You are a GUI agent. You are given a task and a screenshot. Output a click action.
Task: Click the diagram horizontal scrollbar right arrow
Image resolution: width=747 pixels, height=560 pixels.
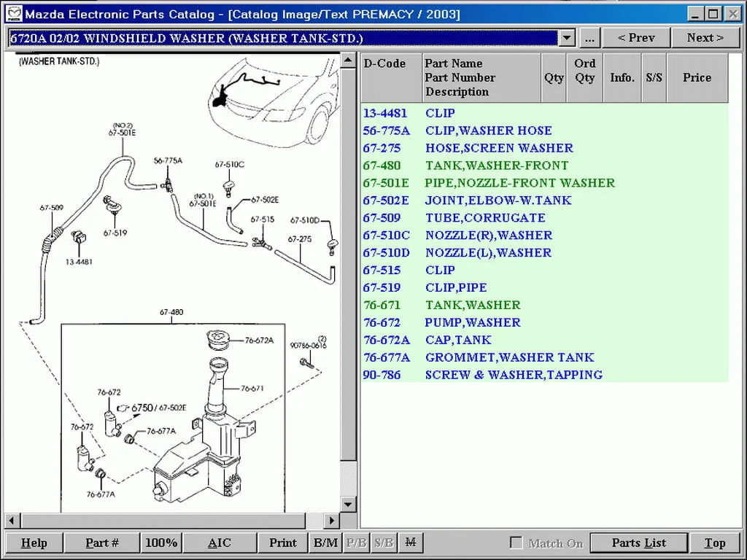(x=332, y=521)
